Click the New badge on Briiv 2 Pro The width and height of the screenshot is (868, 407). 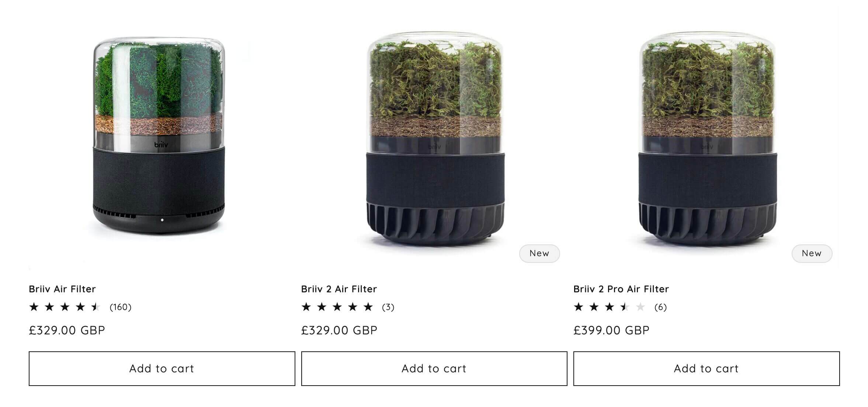(x=811, y=253)
